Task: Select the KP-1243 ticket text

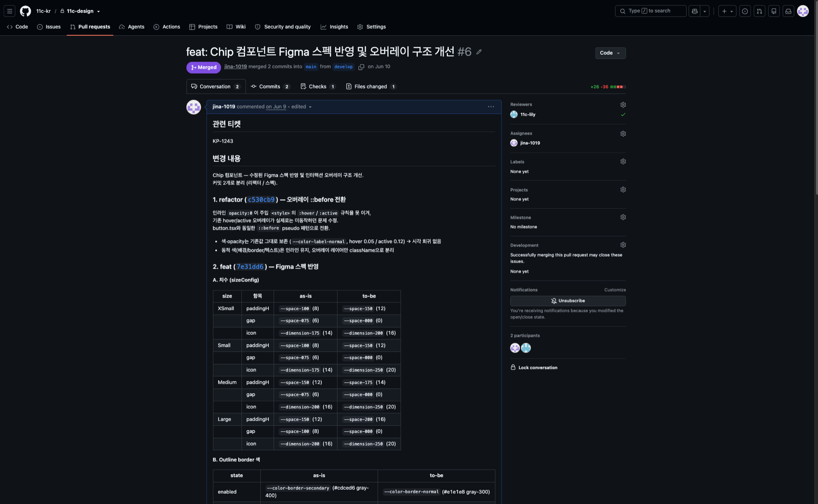Action: pyautogui.click(x=223, y=141)
